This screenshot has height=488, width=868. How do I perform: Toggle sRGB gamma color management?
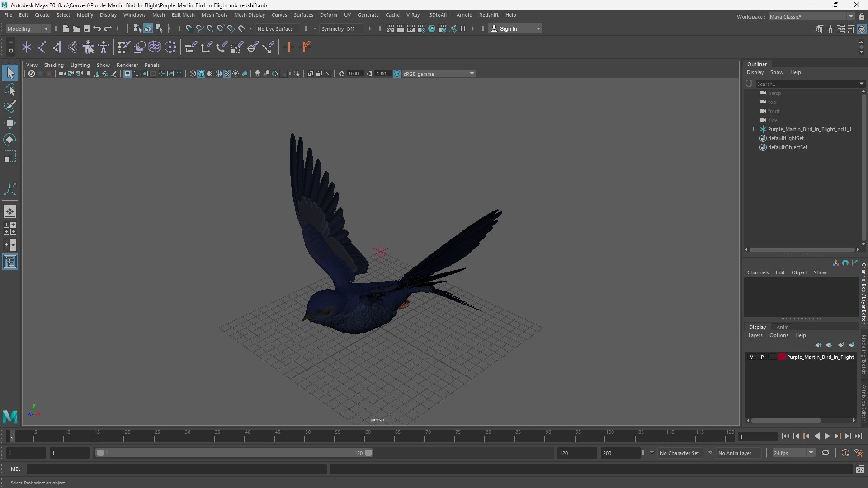point(397,74)
